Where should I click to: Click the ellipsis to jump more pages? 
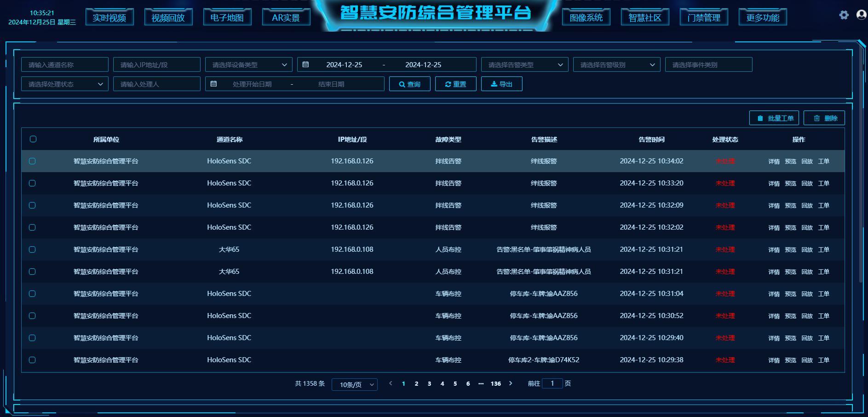click(481, 383)
